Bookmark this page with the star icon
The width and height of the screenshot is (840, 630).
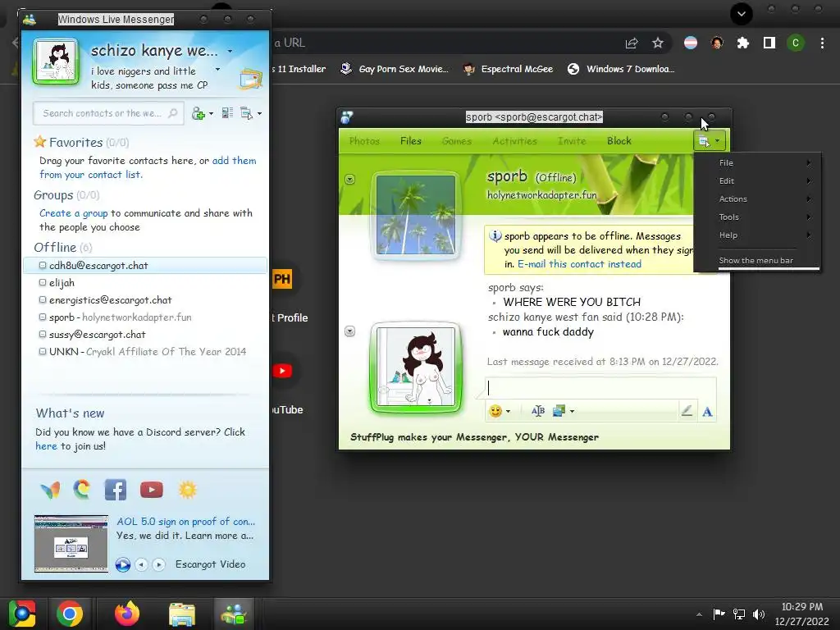[658, 43]
